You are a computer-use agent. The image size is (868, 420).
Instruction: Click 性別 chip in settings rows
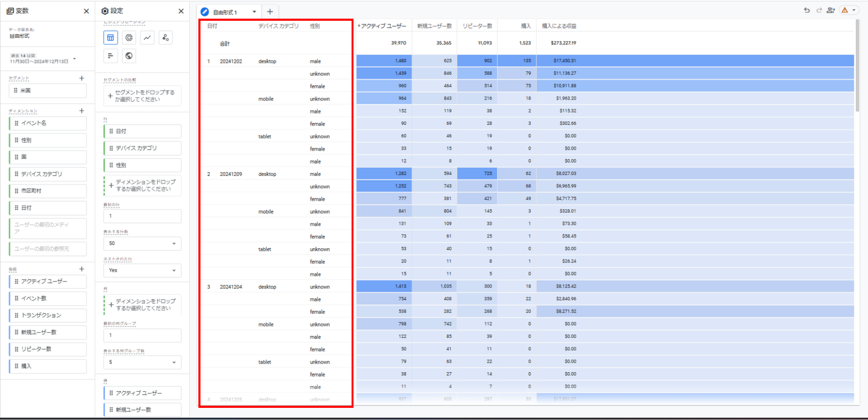point(142,165)
